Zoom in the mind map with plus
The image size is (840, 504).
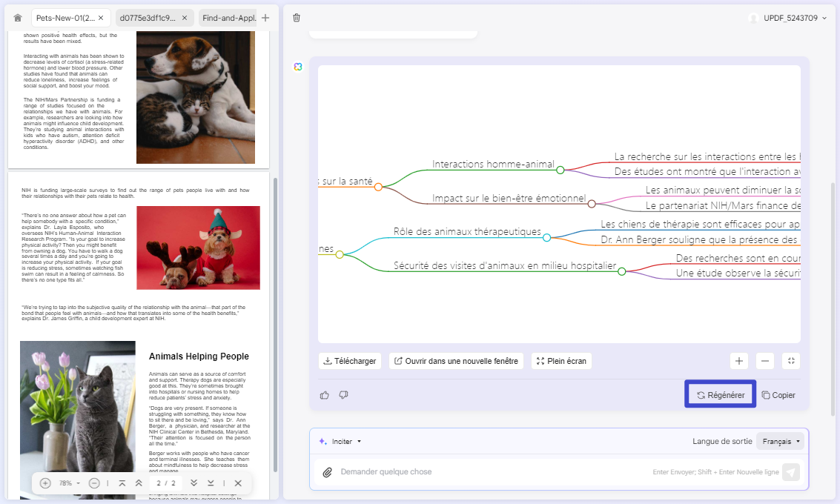738,361
